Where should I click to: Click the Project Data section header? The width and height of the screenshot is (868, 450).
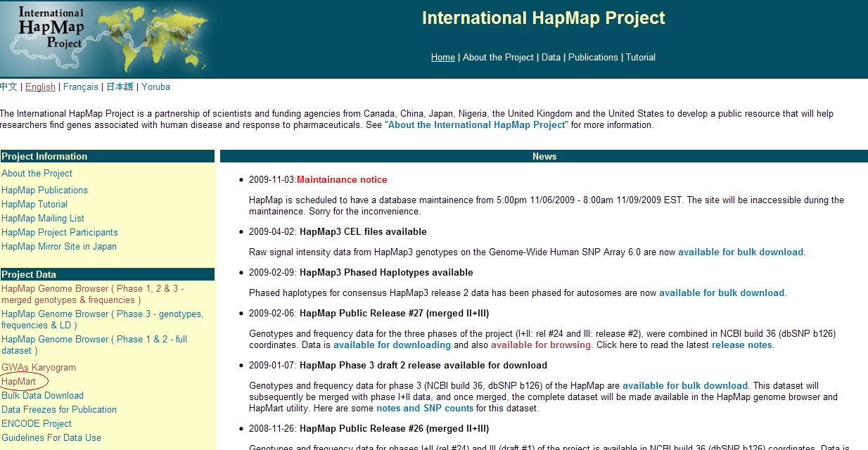point(108,274)
